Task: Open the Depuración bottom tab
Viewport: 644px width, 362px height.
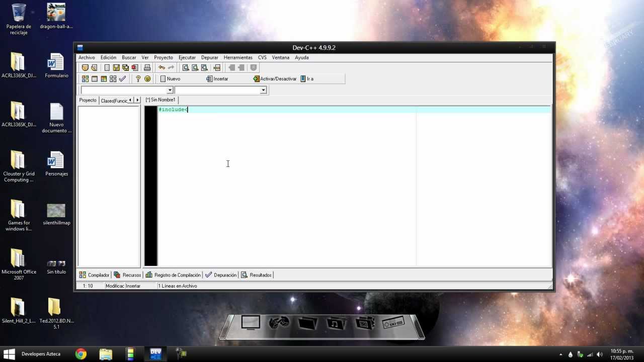Action: (x=220, y=275)
